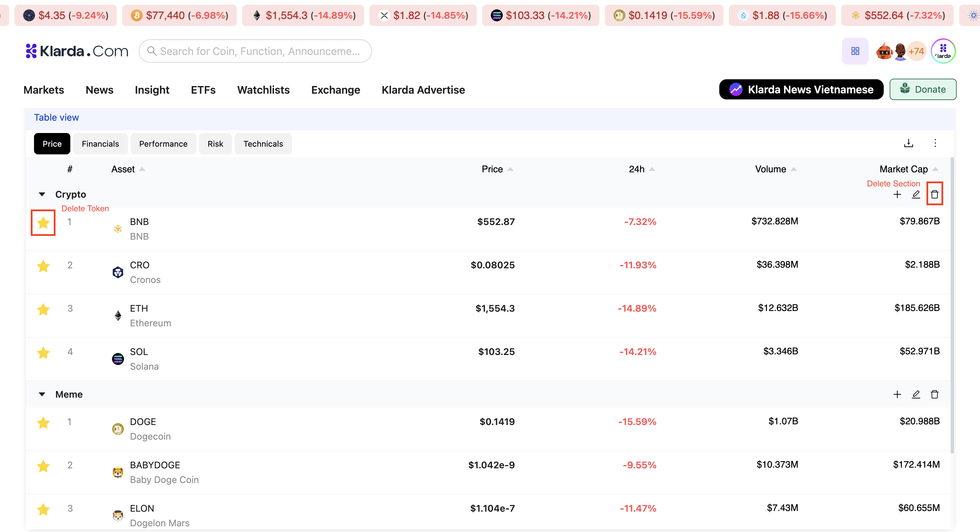Screen dimensions: 980x532
Task: Collapse the Meme section
Action: (42, 394)
